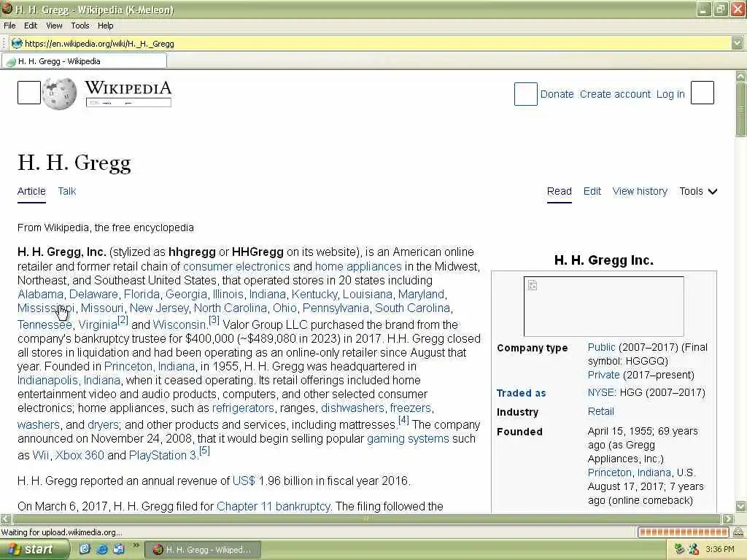Click the horizontal scrollbar right arrow
The image size is (747, 560).
click(x=728, y=519)
